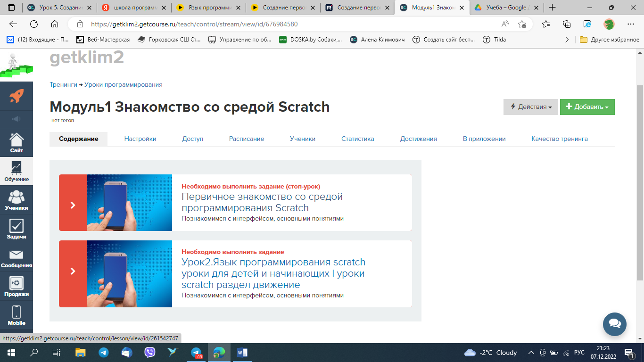Open lesson Первичное знакомство со средой программирования
This screenshot has height=362, width=644.
click(x=262, y=202)
